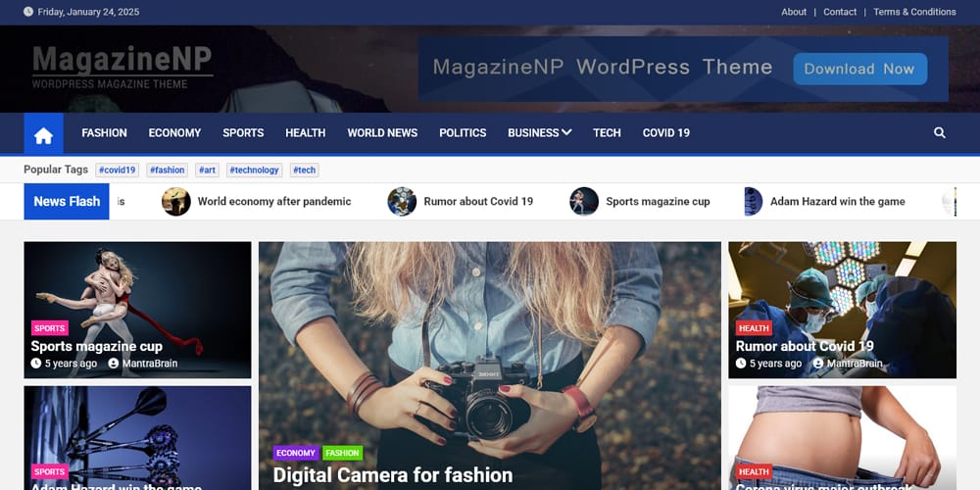The height and width of the screenshot is (490, 980).
Task: Open Rumor about Covid 19 card title
Action: click(805, 346)
